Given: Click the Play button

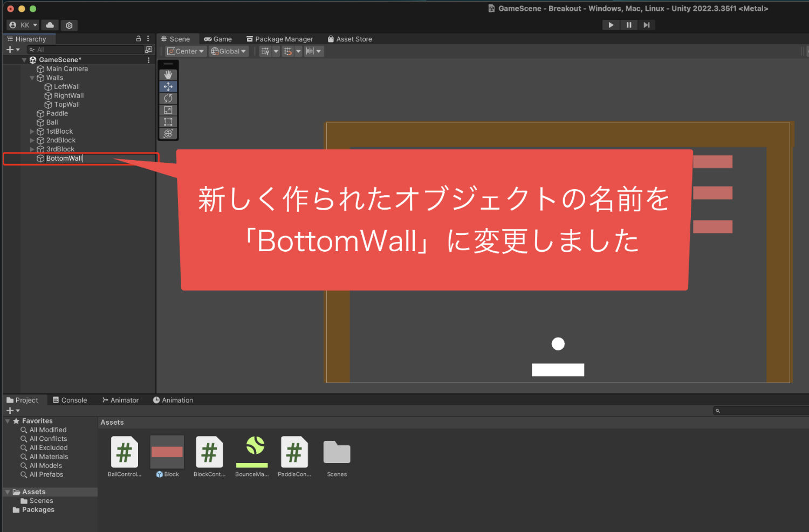Looking at the screenshot, I should (611, 25).
